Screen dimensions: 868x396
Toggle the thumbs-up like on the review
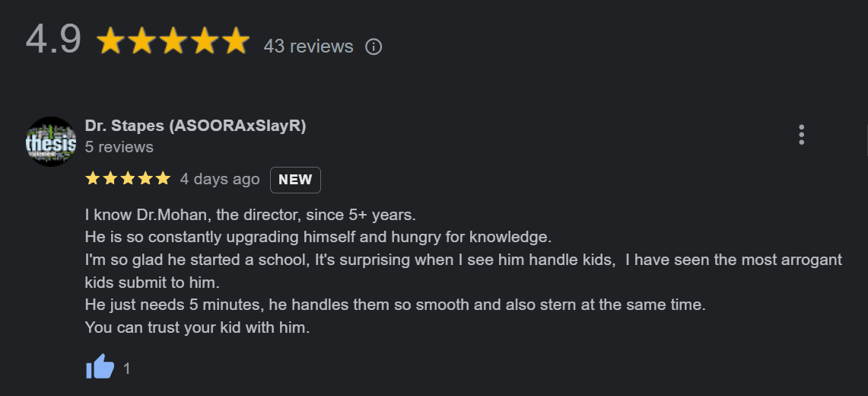point(100,368)
